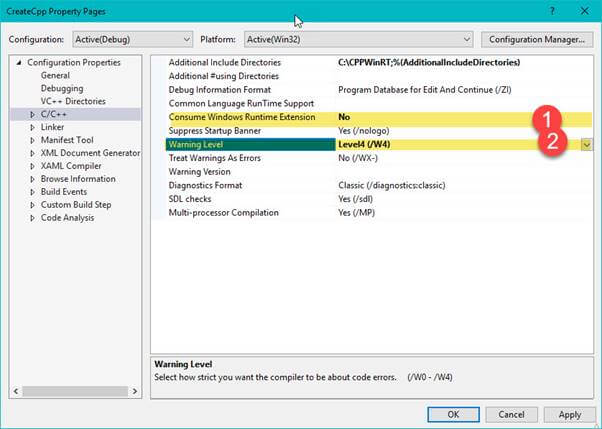Select the Multi-processor Compilation property
Image resolution: width=602 pixels, height=429 pixels.
click(x=223, y=213)
